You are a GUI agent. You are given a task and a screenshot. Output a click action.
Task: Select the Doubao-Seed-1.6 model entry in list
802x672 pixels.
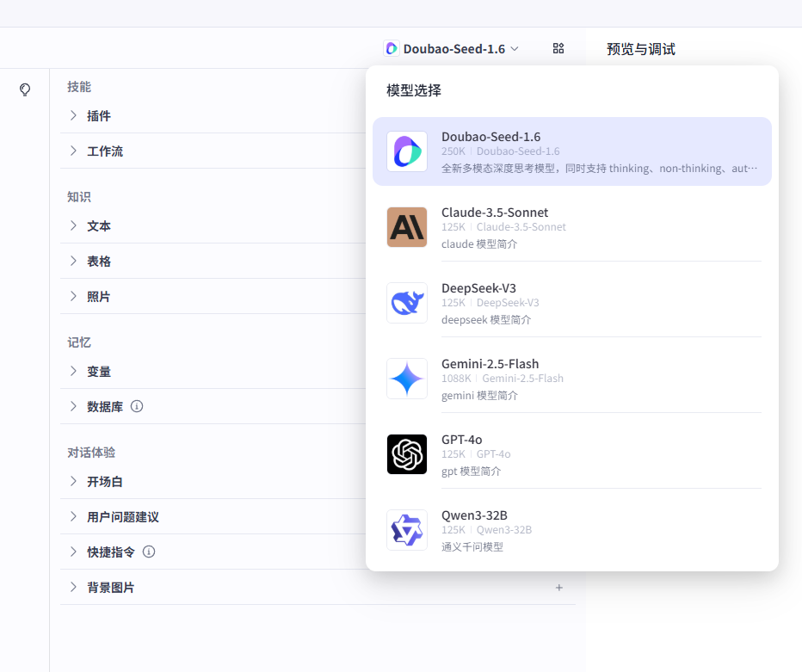point(572,151)
